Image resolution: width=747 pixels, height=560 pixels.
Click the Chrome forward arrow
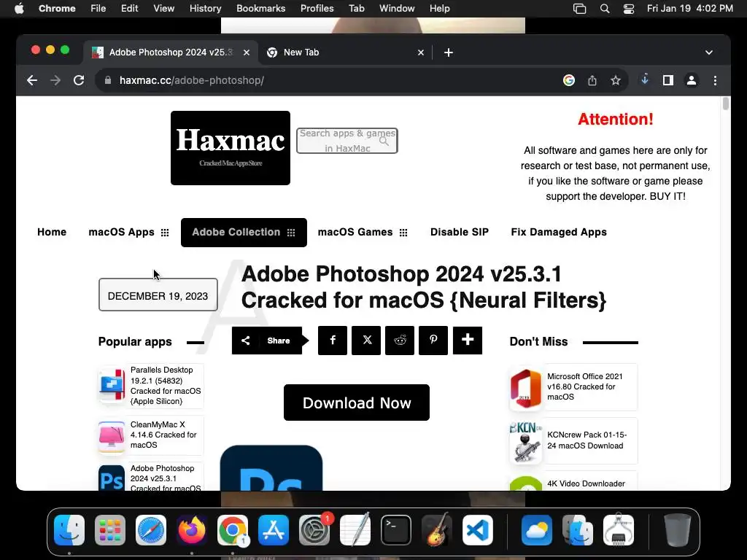tap(55, 80)
